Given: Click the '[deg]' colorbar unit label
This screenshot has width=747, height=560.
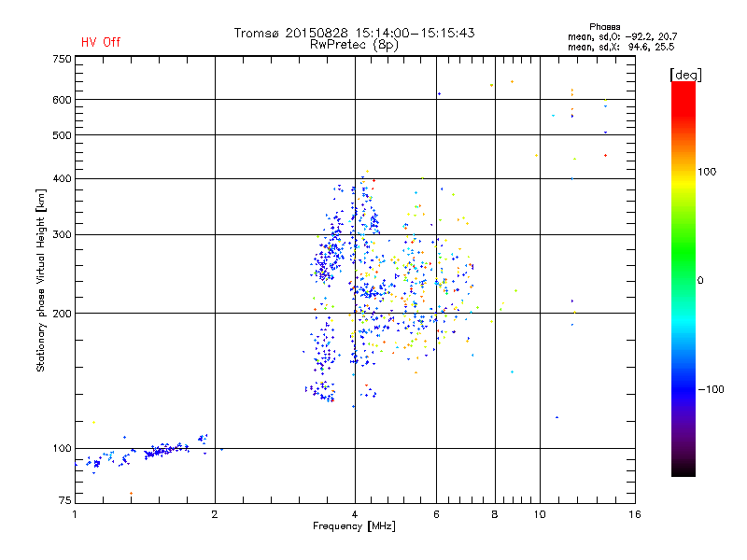Looking at the screenshot, I should [685, 75].
